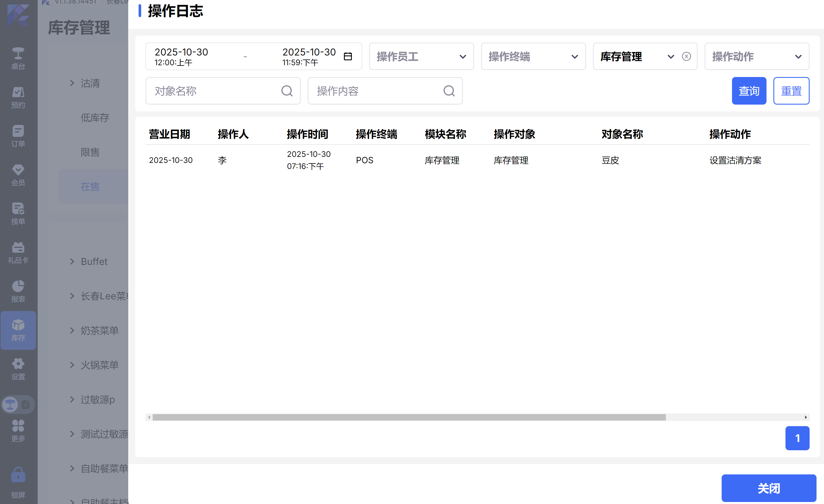This screenshot has width=824, height=504.
Task: Open the calendar icon in date range
Action: tap(348, 56)
